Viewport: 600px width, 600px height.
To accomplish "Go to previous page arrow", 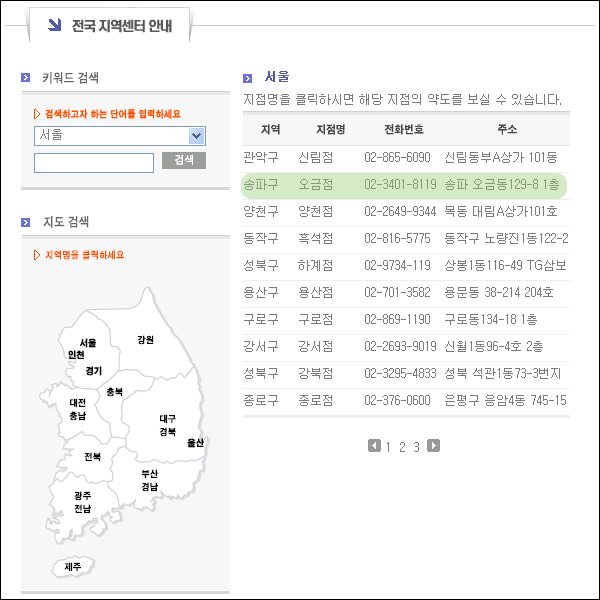I will tap(374, 445).
